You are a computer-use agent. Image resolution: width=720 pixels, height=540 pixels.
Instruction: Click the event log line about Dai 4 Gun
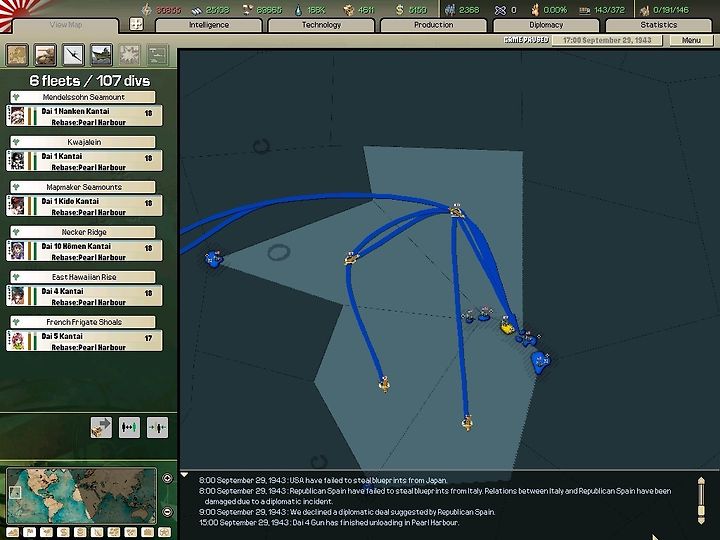(329, 523)
